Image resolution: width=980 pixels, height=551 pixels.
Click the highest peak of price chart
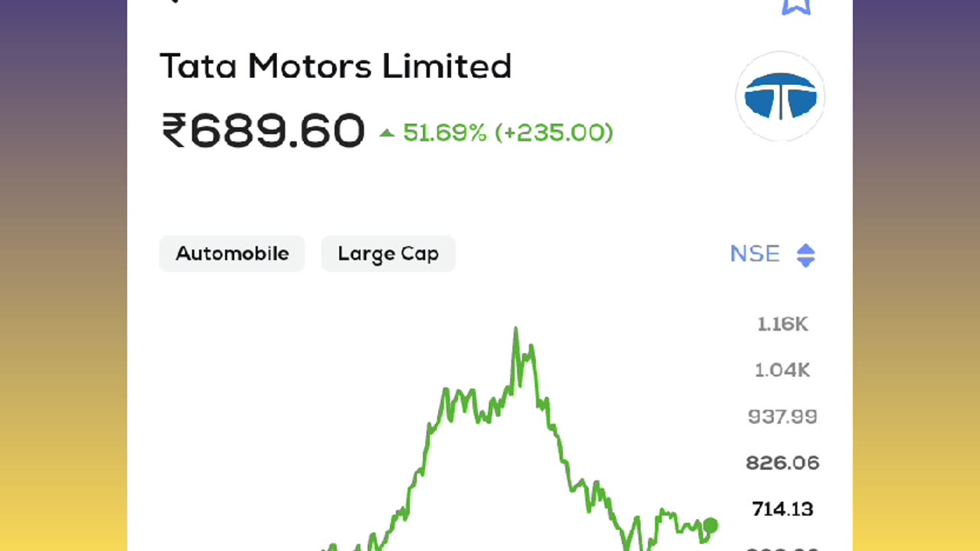[x=516, y=329]
